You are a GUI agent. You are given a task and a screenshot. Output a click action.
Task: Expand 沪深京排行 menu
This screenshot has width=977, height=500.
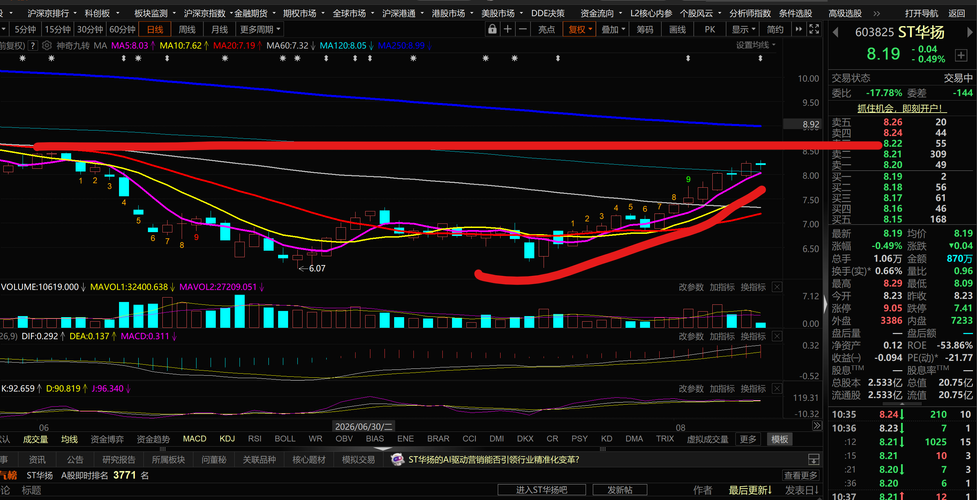click(52, 13)
